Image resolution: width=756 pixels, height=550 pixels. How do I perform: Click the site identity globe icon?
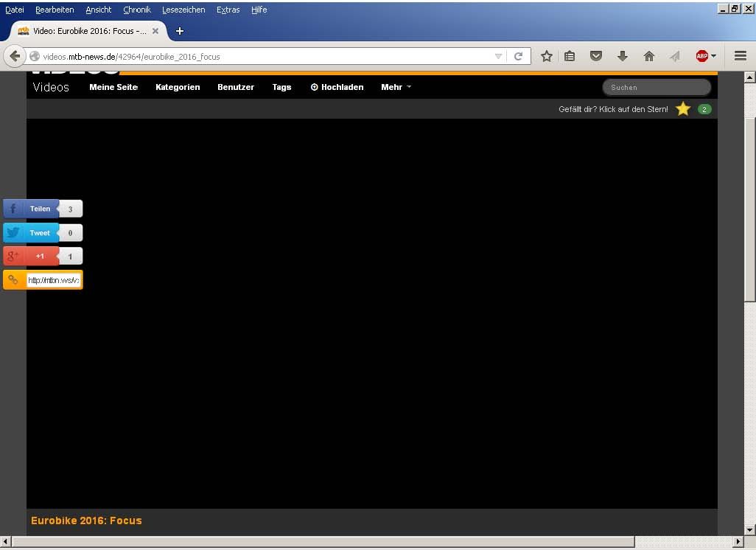35,57
